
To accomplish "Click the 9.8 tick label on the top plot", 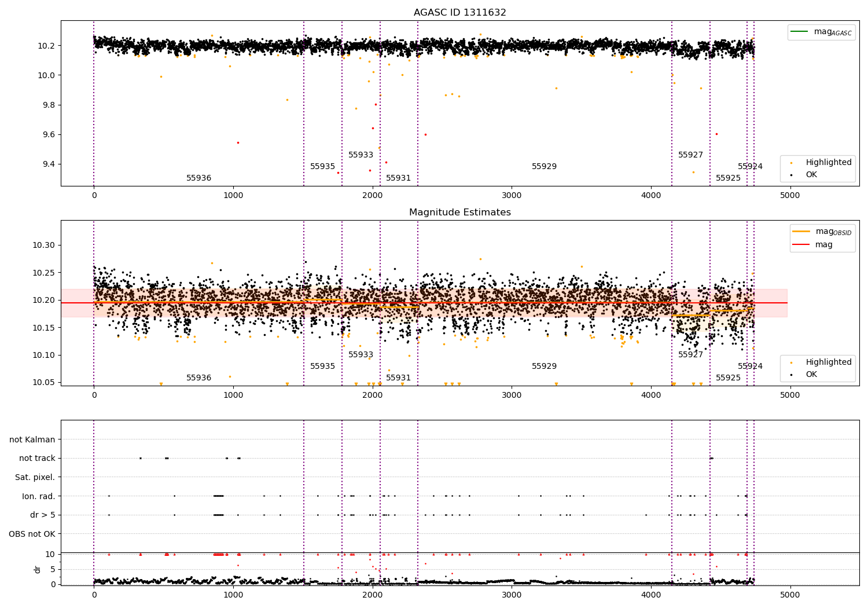I will [x=50, y=105].
